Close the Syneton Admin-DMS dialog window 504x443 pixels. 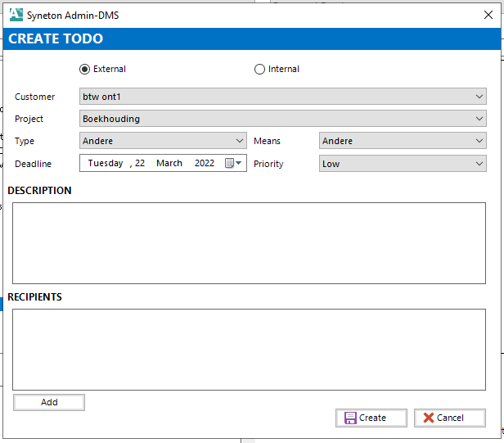[488, 15]
